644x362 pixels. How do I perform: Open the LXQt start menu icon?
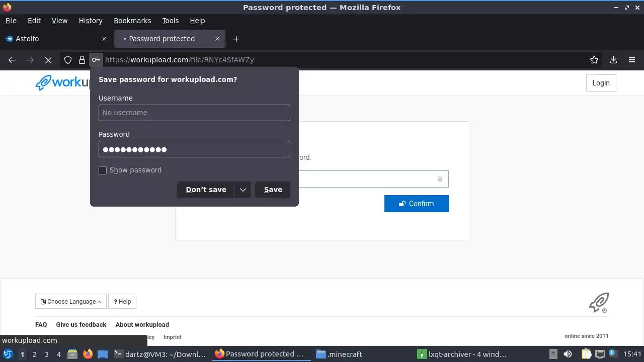(8, 354)
